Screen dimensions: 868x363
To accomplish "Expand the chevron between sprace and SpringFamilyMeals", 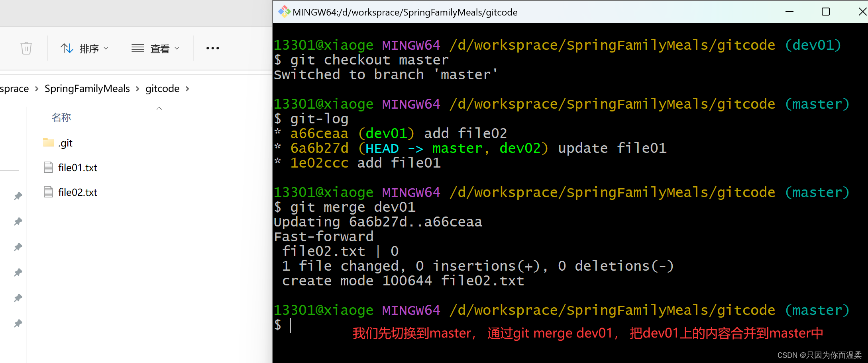I will tap(37, 89).
